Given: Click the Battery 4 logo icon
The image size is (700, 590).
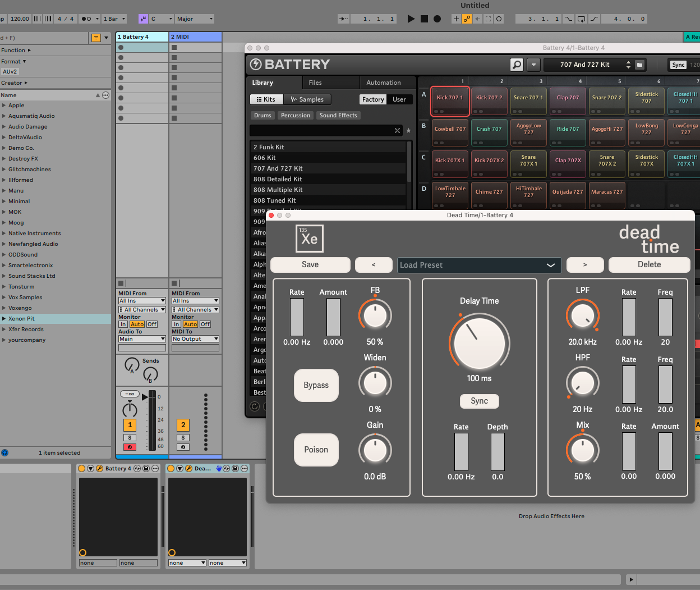Looking at the screenshot, I should pyautogui.click(x=256, y=65).
